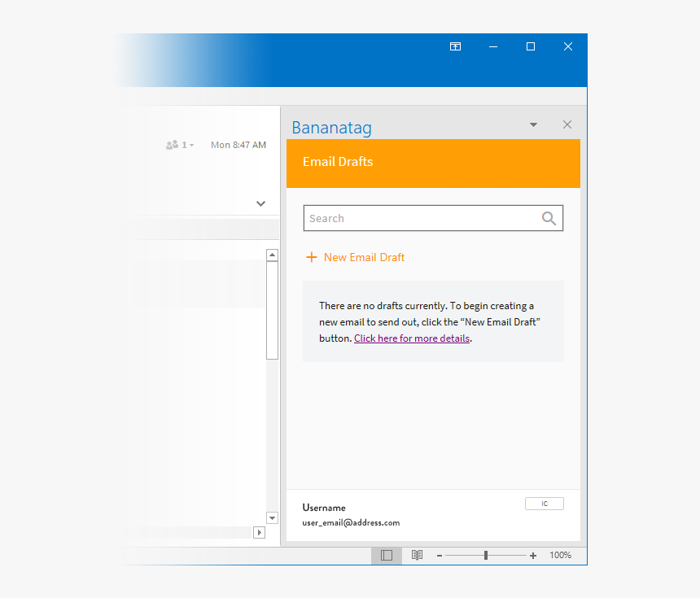Click the ribbon display options icon
Image resolution: width=700 pixels, height=598 pixels.
coord(455,46)
